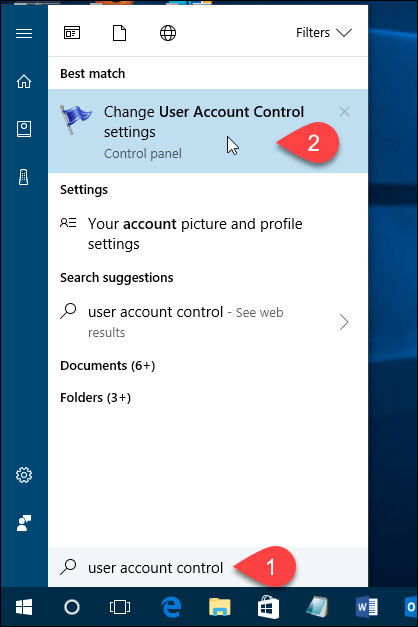418x627 pixels.
Task: Filter results by Apps icon
Action: pyautogui.click(x=72, y=33)
